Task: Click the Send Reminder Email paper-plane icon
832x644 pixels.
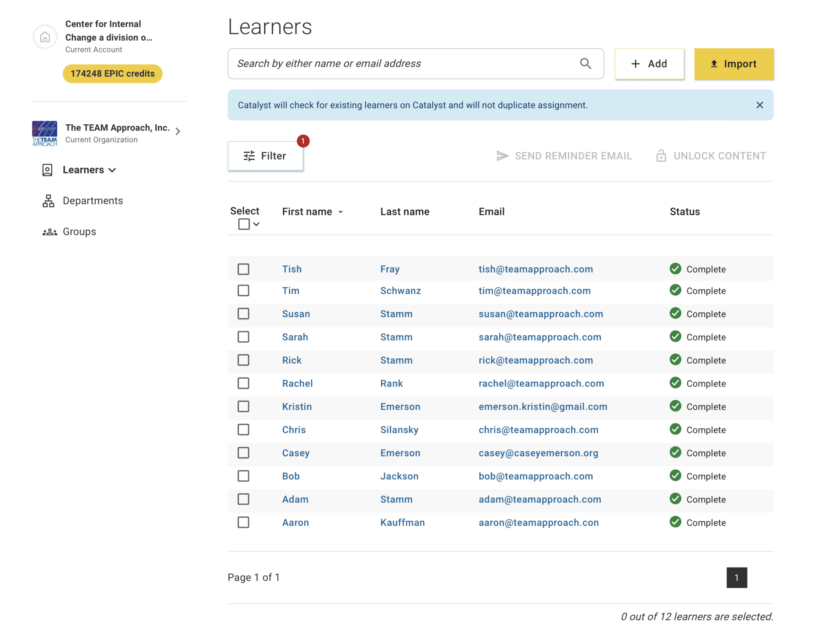Action: point(503,156)
